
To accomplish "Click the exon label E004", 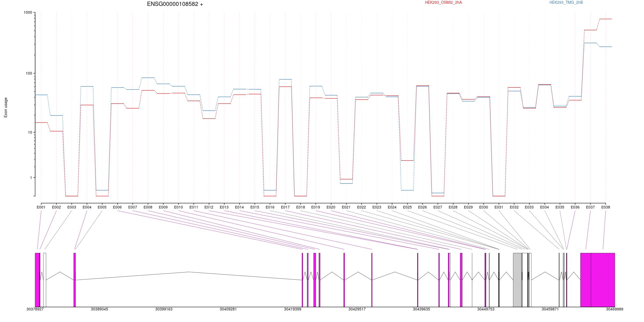I will [87, 207].
